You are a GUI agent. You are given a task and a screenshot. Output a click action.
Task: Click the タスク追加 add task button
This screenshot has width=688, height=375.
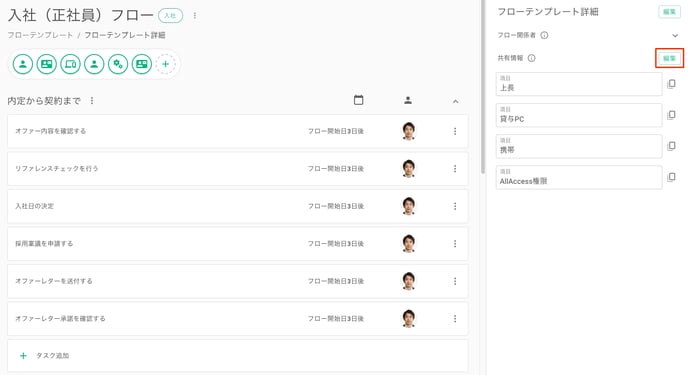(238, 356)
